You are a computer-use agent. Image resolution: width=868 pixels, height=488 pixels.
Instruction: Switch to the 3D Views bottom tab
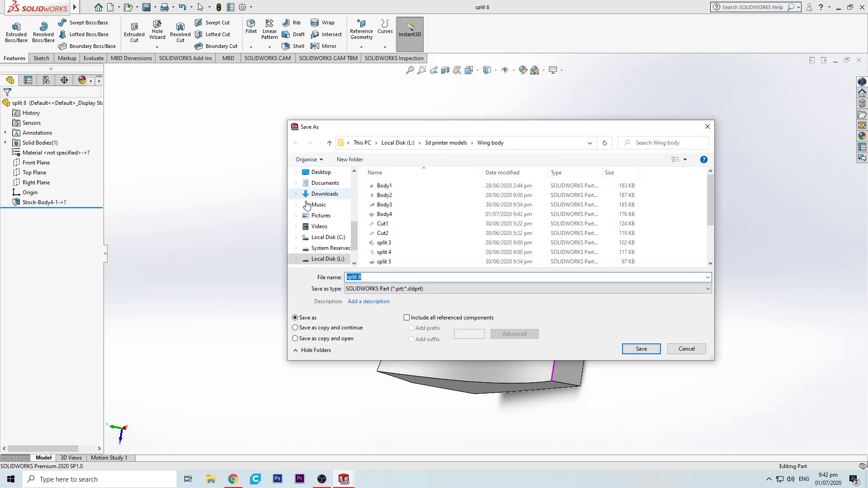(x=71, y=458)
